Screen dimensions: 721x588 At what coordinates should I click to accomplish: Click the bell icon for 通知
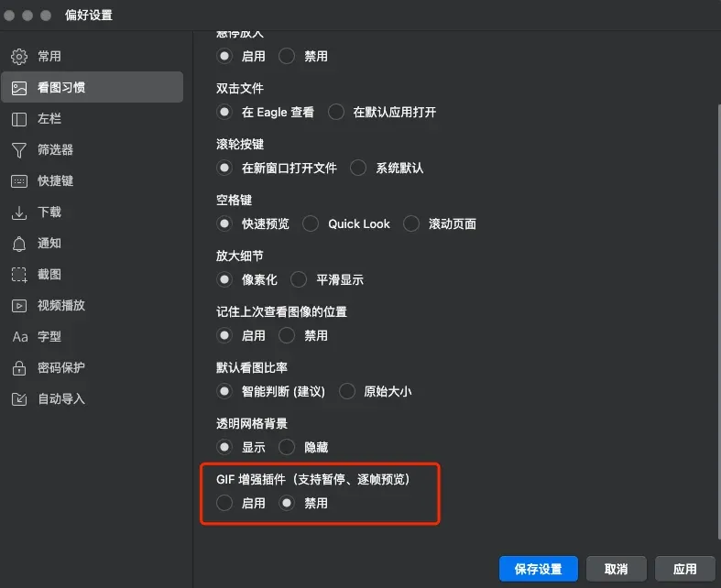click(x=19, y=244)
